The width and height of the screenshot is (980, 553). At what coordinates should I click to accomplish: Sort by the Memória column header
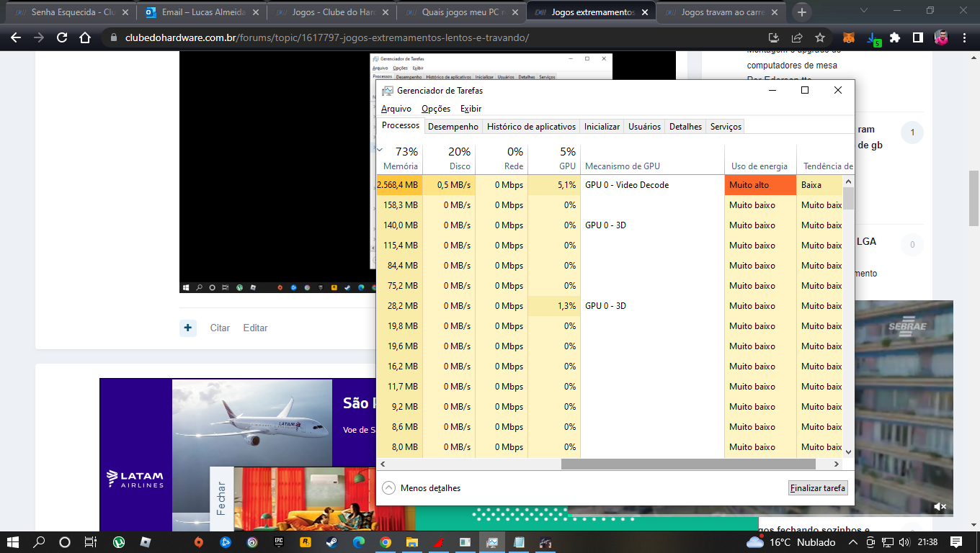coord(401,159)
